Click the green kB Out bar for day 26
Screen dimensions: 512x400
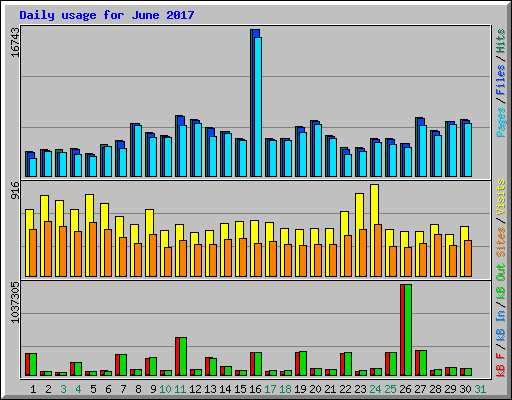click(x=408, y=330)
